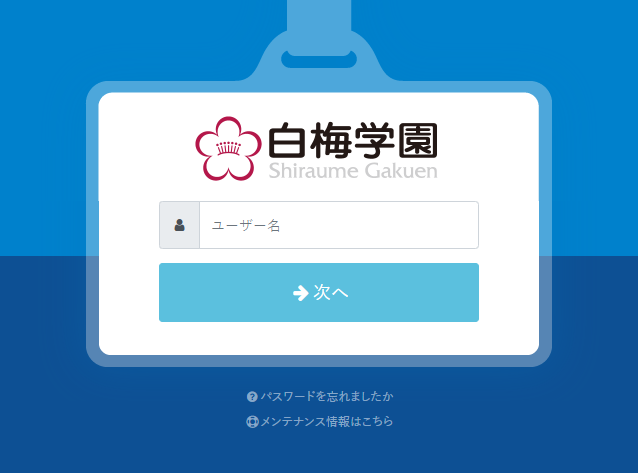The height and width of the screenshot is (473, 638).
Task: Click the lanyard strap above the badge
Action: (319, 15)
